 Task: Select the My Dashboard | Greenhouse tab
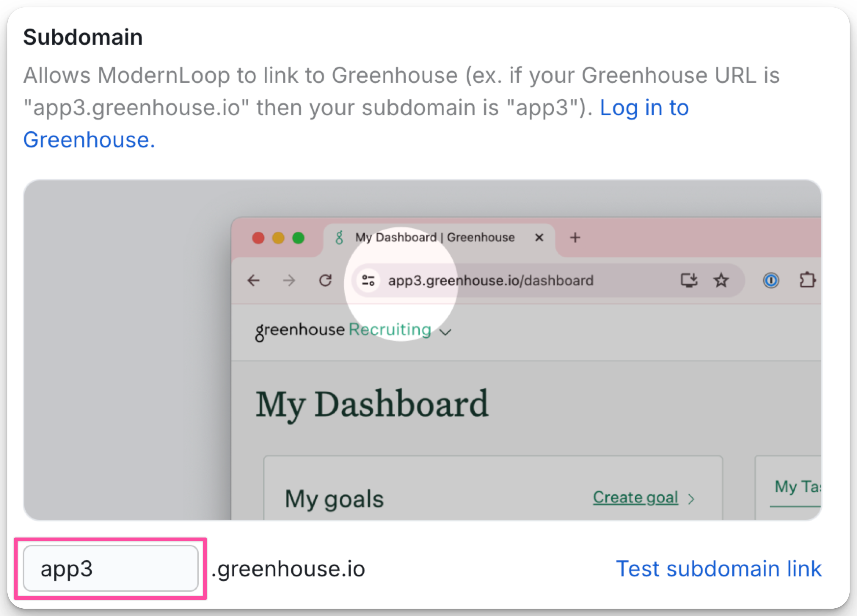pyautogui.click(x=435, y=238)
